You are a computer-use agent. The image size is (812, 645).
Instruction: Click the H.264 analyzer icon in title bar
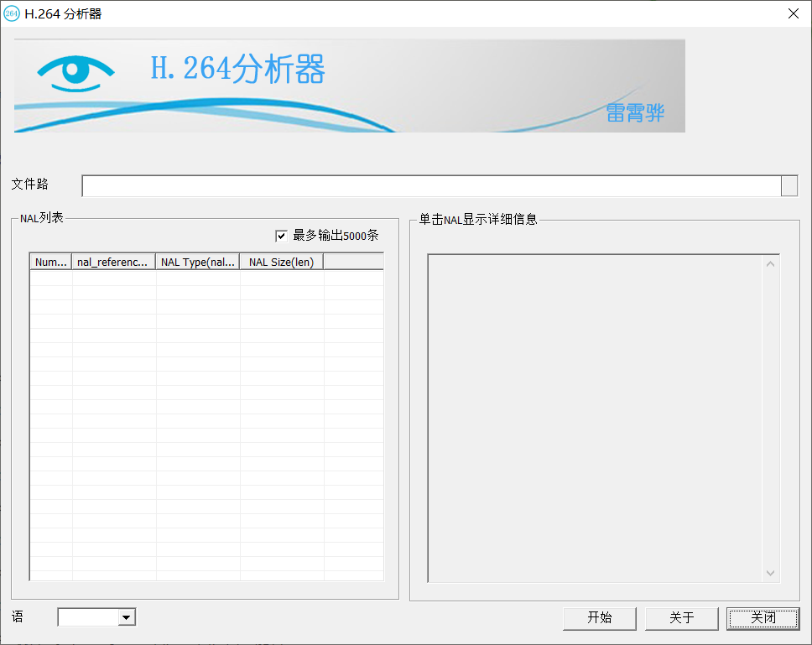tap(12, 13)
